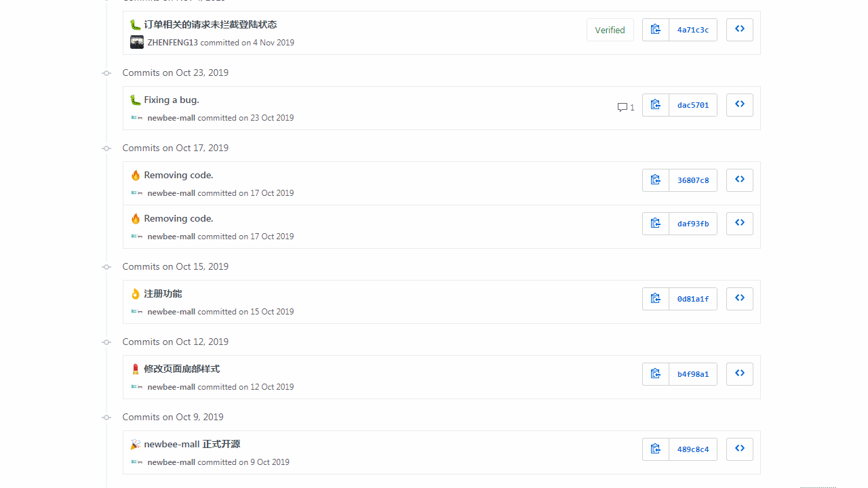Screen dimensions: 868x488
Task: Browse repository at commit dac5701
Action: pos(740,105)
